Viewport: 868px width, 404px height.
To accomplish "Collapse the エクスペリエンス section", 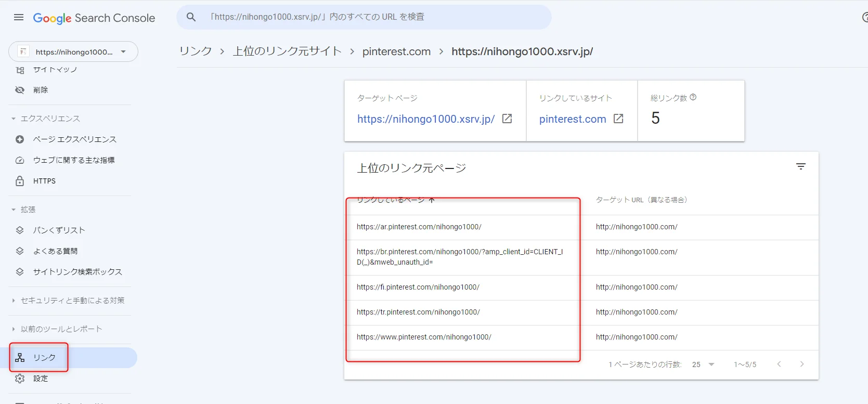I will [x=50, y=119].
